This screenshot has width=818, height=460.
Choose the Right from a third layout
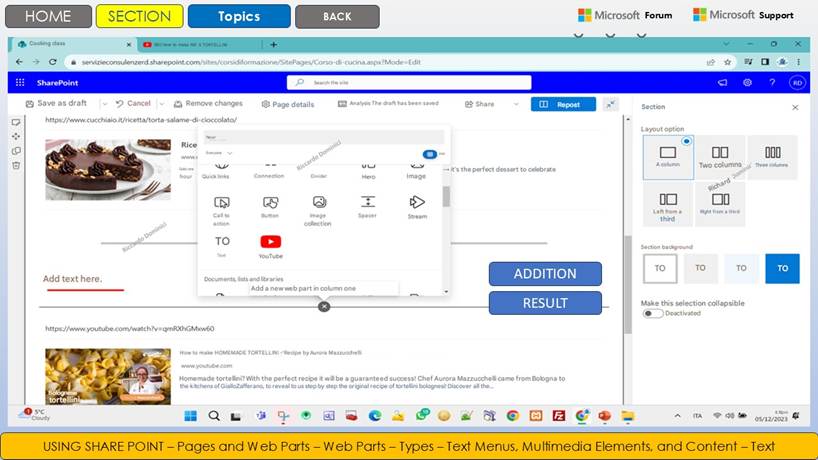coord(720,205)
